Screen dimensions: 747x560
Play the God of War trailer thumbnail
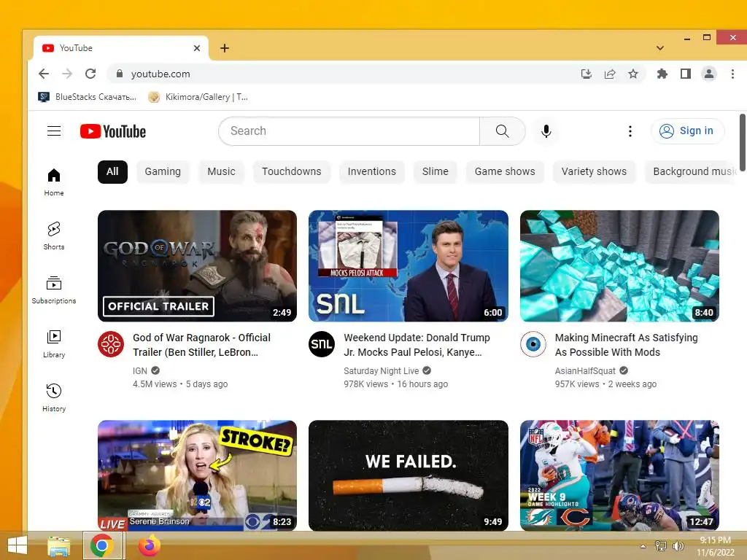point(197,265)
